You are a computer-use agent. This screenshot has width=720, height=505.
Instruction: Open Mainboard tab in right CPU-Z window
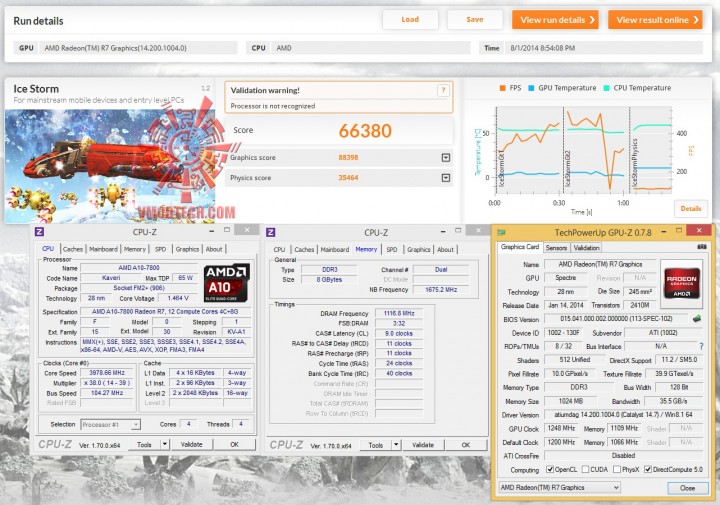335,250
